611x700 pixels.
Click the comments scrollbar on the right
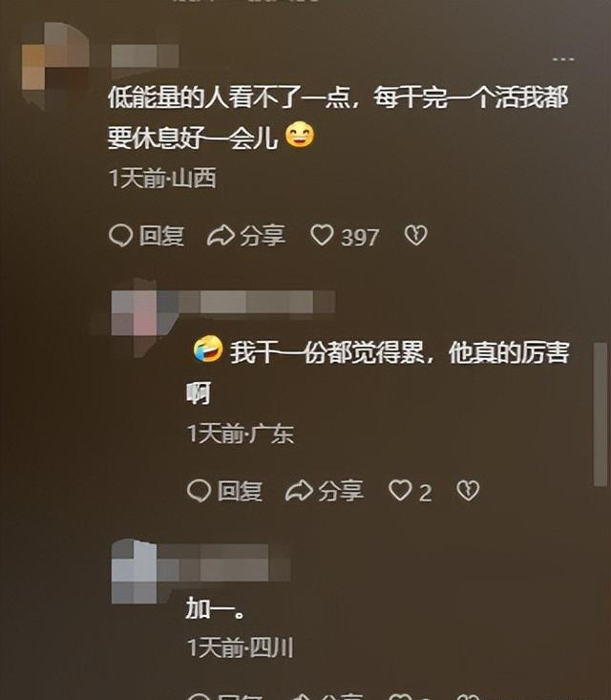pos(600,414)
